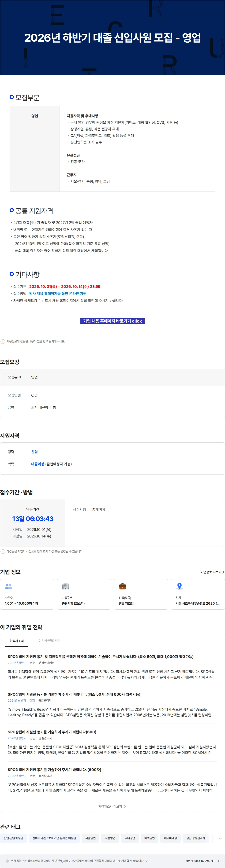Expand the related tags list with down chevron
This screenshot has height=868, width=225.
pyautogui.click(x=220, y=839)
